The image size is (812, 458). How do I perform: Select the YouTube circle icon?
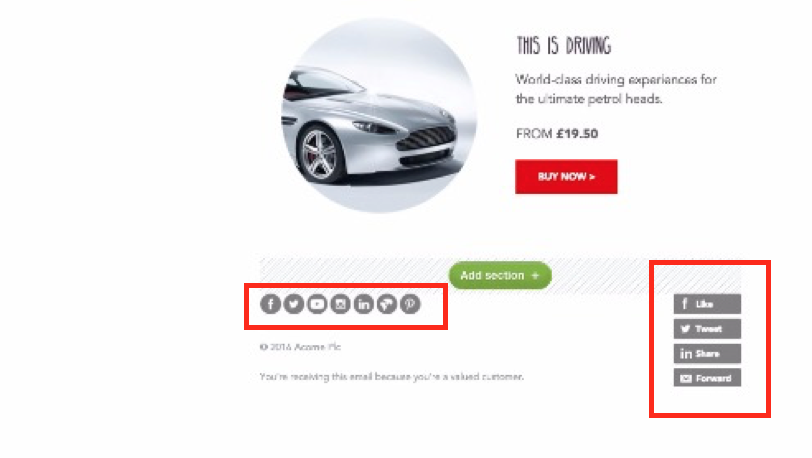click(317, 304)
